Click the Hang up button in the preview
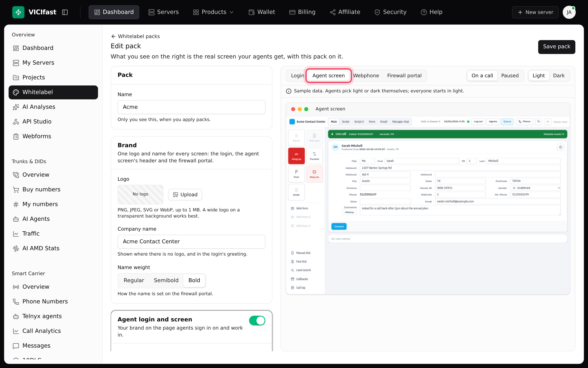588x368 pixels. coord(296,156)
